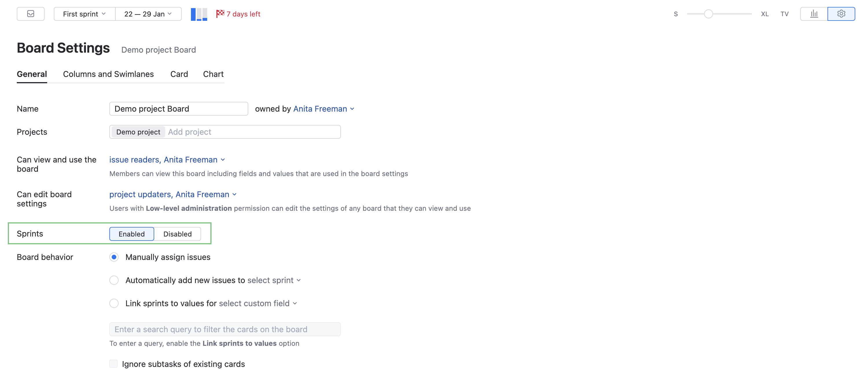Click the red finish flag icon
Image resolution: width=868 pixels, height=388 pixels.
pyautogui.click(x=220, y=14)
